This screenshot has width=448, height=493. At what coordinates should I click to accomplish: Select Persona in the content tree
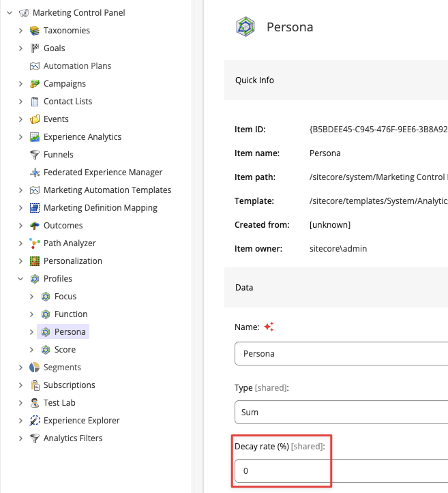(x=63, y=331)
